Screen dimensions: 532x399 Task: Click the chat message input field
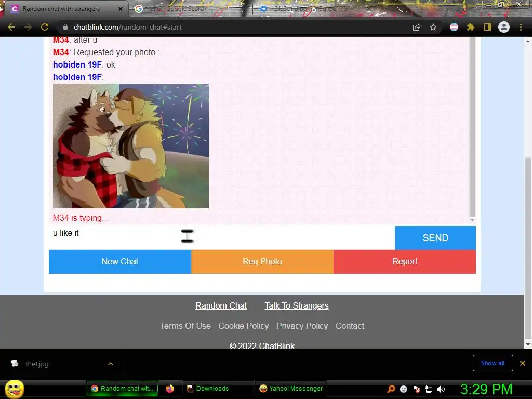(x=222, y=237)
